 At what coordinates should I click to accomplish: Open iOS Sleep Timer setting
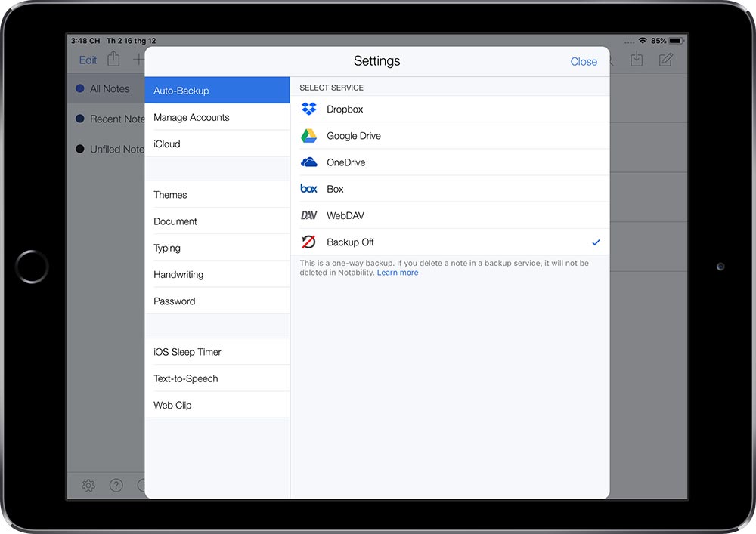[x=217, y=351]
